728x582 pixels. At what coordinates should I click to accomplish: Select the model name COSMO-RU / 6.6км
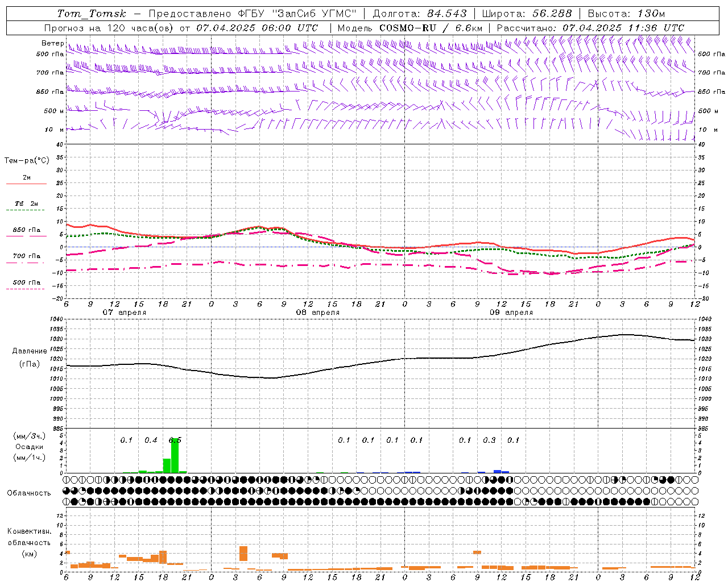tap(431, 28)
